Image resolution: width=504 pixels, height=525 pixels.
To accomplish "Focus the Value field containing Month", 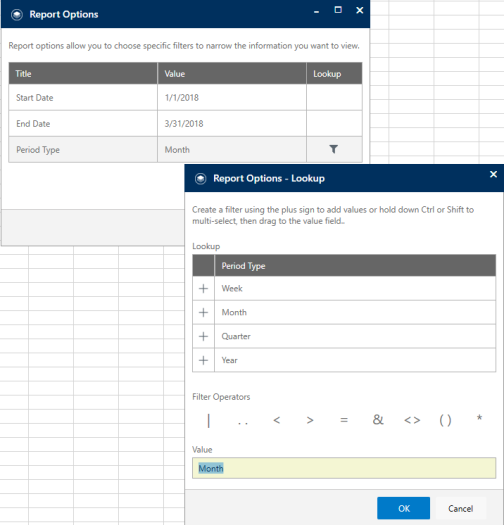I will click(344, 468).
